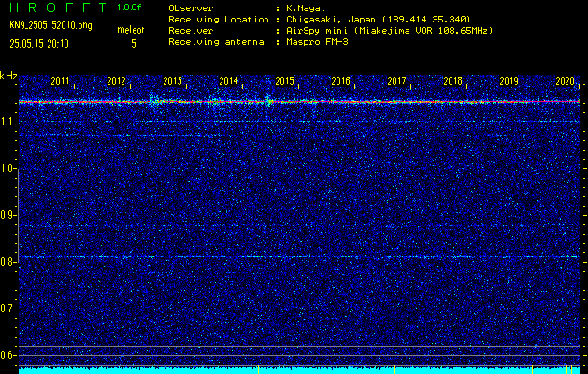
Task: Click the meteor echo burst near 2015
Action: pyautogui.click(x=268, y=101)
